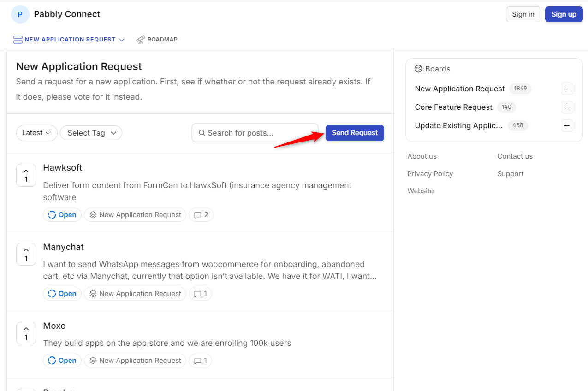Open the Support link
This screenshot has height=391, width=588.
tap(510, 174)
